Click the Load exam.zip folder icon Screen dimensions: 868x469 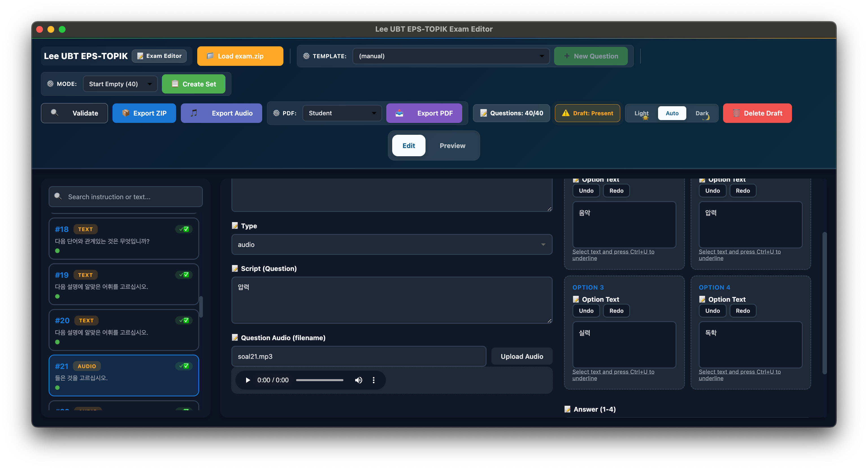[x=210, y=56]
